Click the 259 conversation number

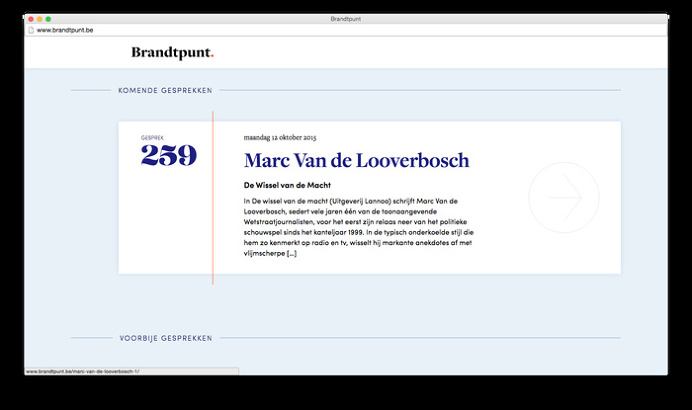coord(169,155)
